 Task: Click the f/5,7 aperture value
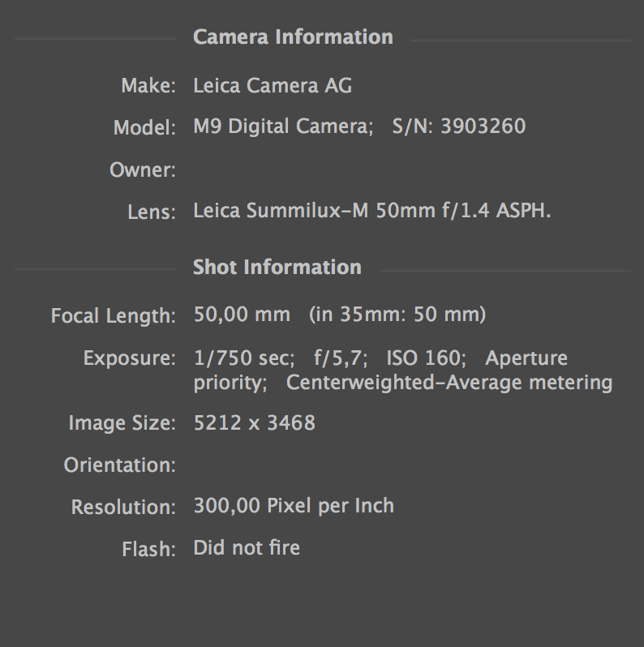(x=340, y=358)
